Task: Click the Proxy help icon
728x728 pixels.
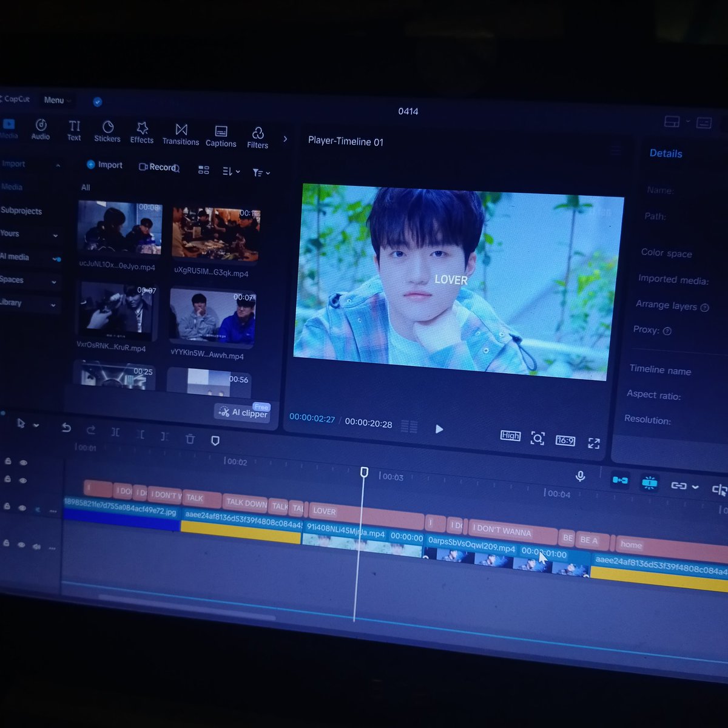Action: click(x=667, y=331)
